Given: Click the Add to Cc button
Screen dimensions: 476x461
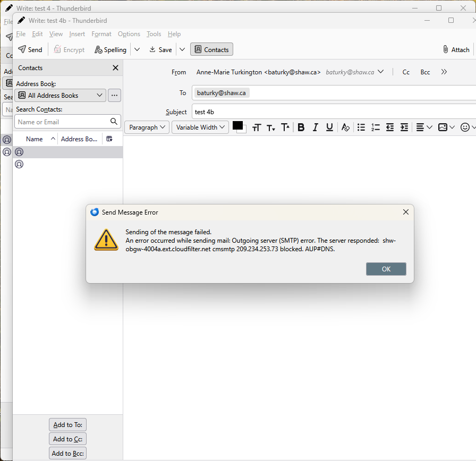Looking at the screenshot, I should (67, 439).
